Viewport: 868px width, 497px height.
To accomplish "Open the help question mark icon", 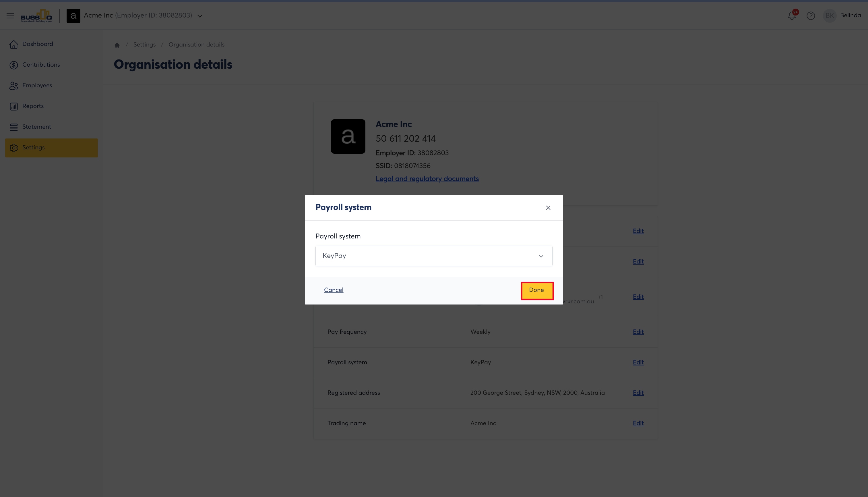I will [x=811, y=16].
